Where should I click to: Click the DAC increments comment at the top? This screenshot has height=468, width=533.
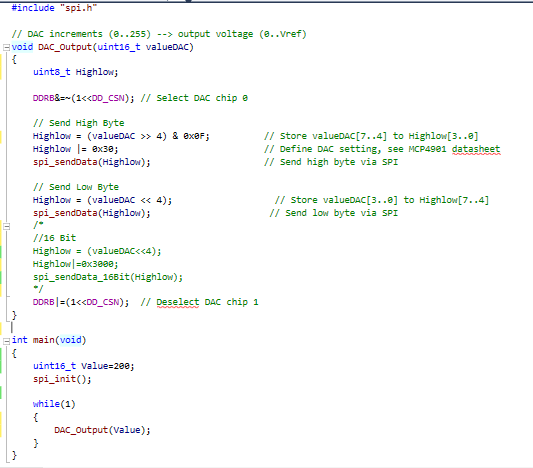tap(159, 34)
